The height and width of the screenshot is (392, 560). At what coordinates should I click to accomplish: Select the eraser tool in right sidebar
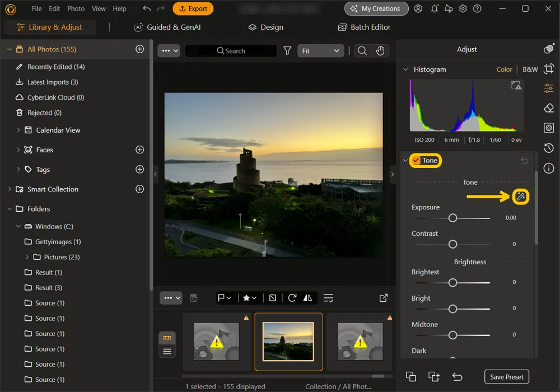(549, 108)
